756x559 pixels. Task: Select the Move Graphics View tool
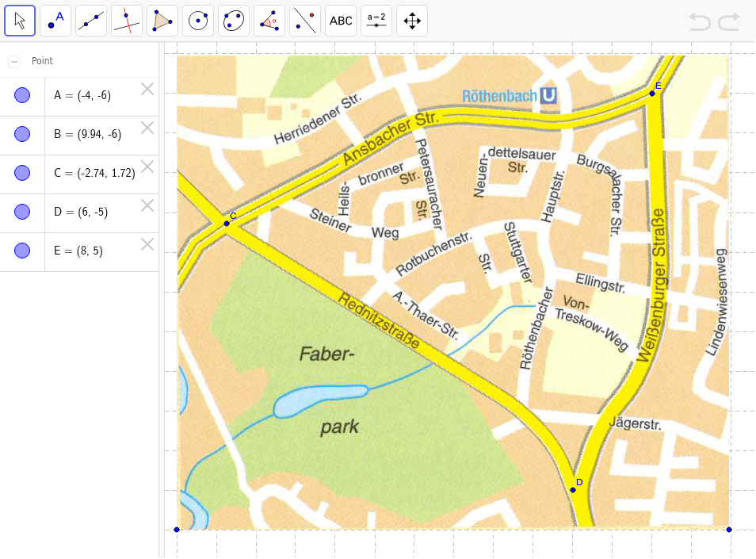coord(412,21)
